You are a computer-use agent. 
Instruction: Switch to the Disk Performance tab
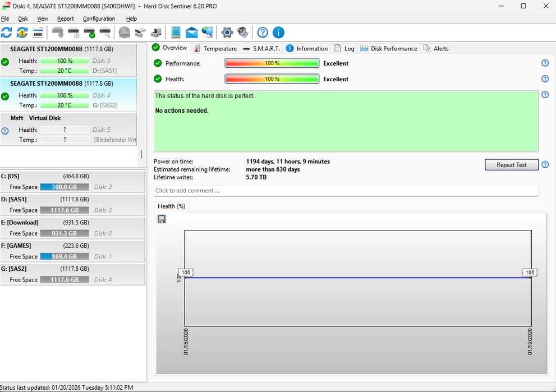tap(389, 49)
